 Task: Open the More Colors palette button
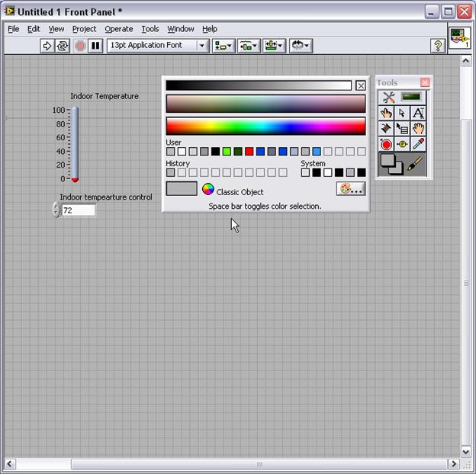pos(351,189)
